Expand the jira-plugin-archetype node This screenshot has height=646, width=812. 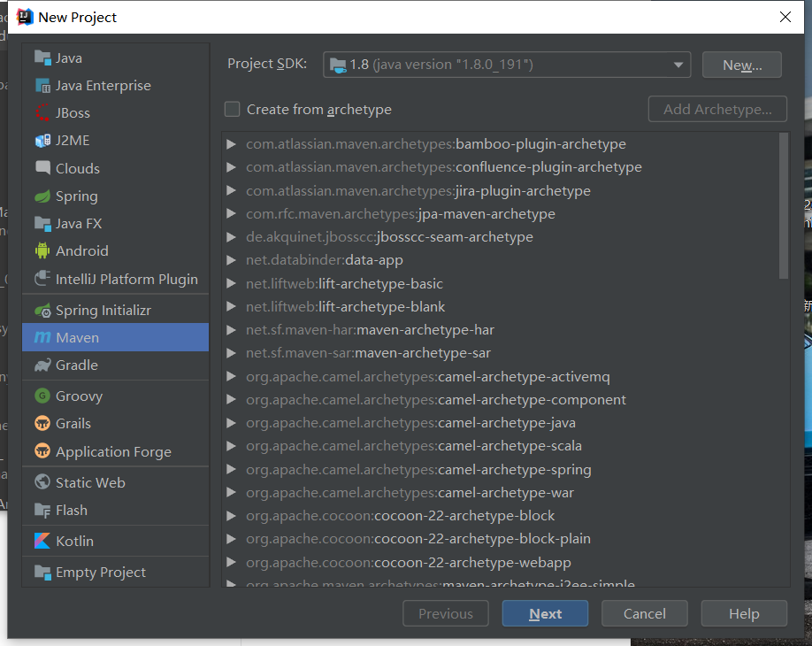[232, 190]
